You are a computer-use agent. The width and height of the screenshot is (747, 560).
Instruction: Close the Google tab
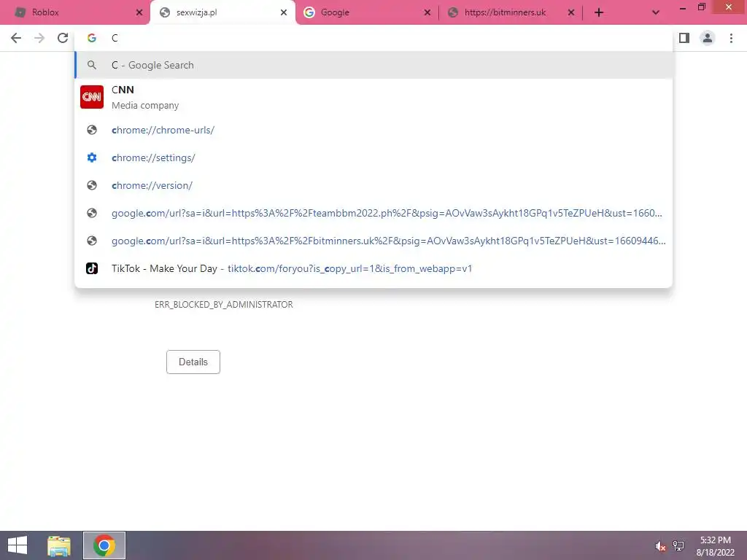(427, 13)
